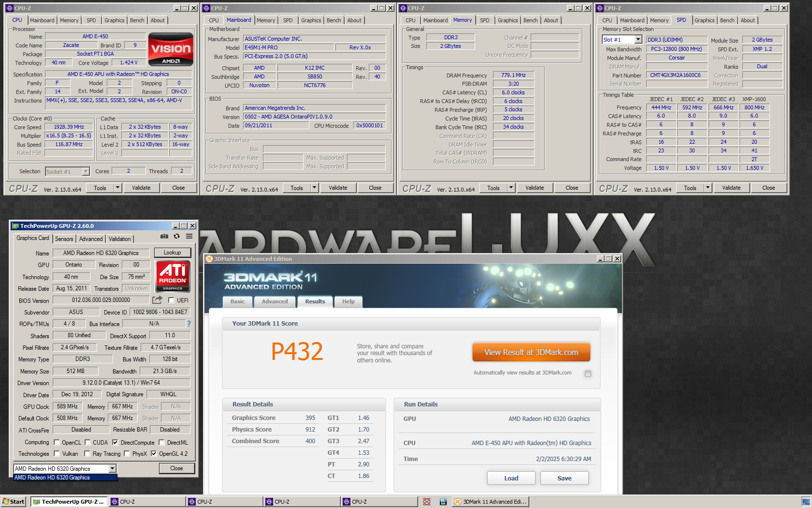Click the 3DMark 11 window title icon
The image size is (812, 508).
(209, 259)
